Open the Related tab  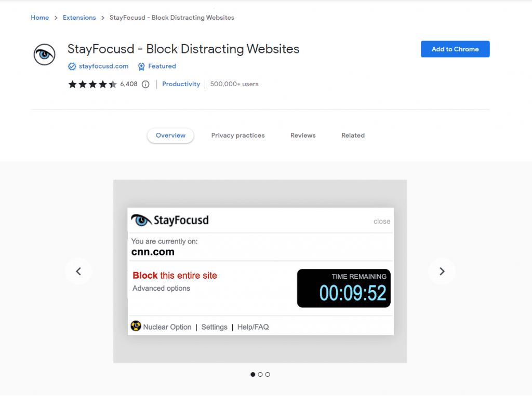pyautogui.click(x=353, y=135)
